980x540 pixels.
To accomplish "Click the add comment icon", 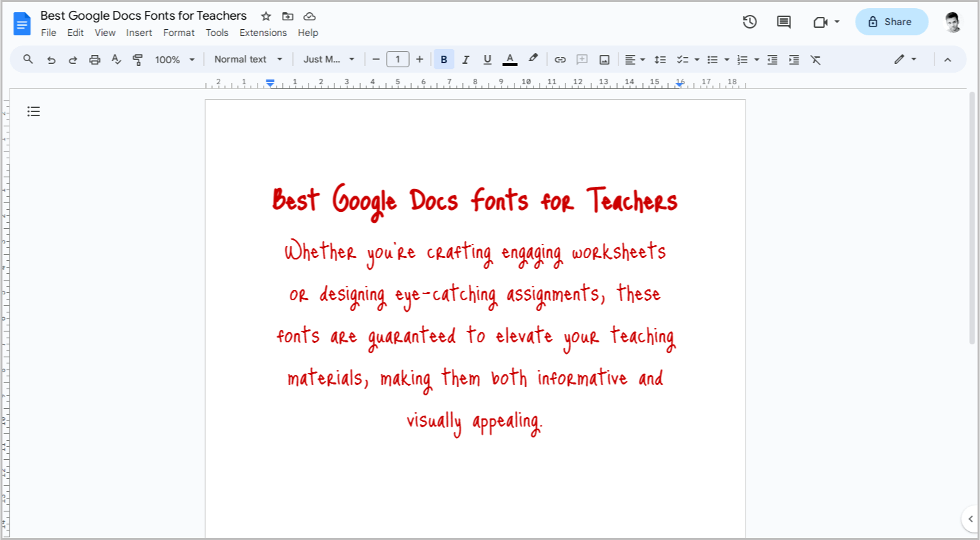I will (x=582, y=60).
